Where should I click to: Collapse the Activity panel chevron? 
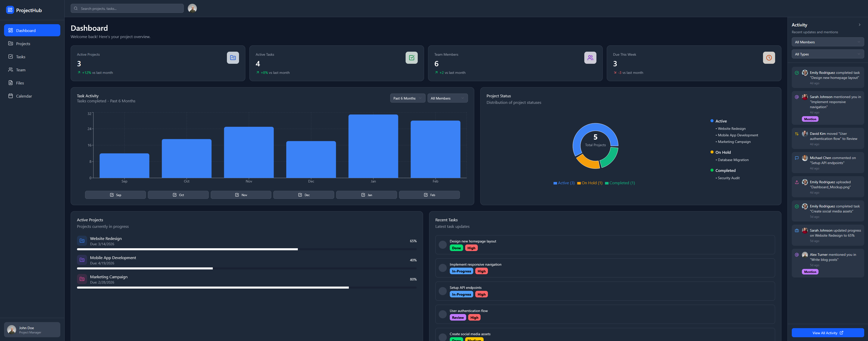[860, 25]
